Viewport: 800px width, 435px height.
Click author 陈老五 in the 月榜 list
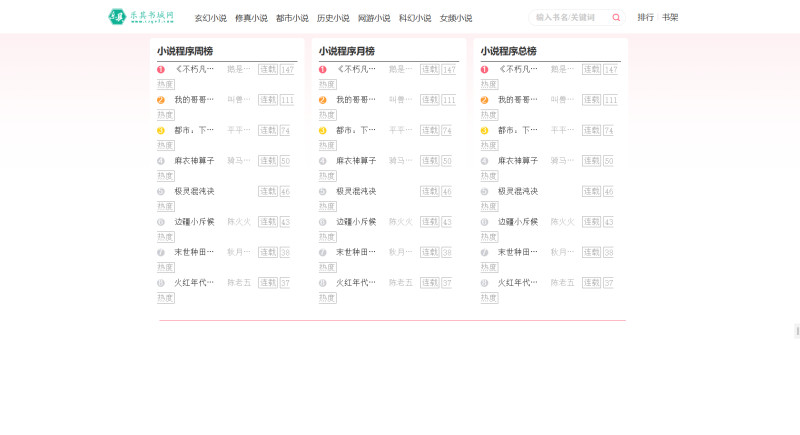coord(401,283)
